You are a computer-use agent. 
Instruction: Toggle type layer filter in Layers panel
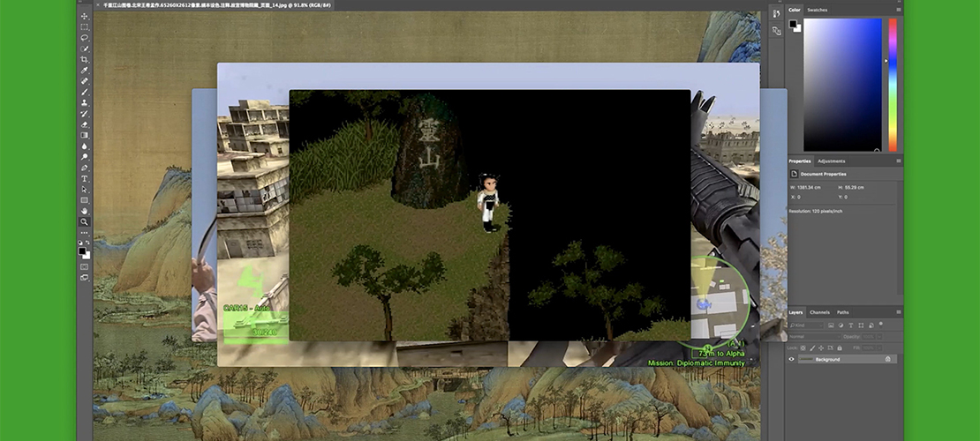(851, 325)
